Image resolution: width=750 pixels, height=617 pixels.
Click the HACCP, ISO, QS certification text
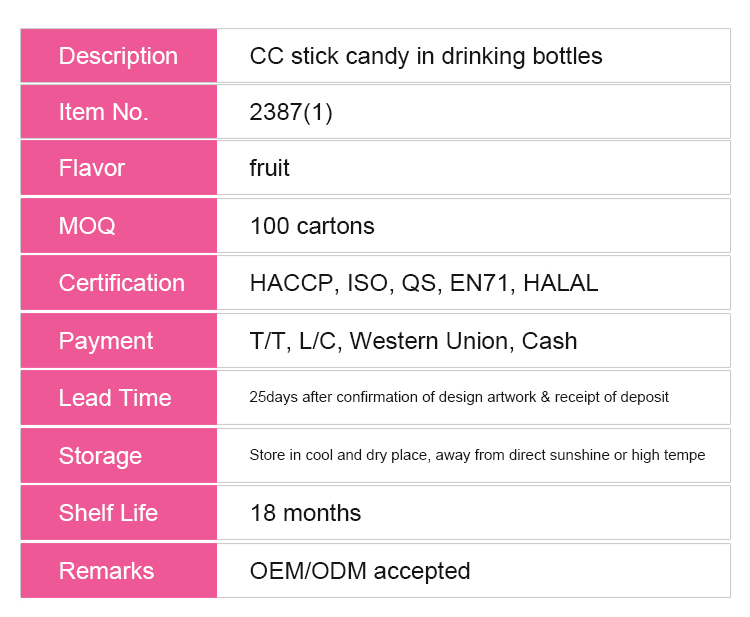pos(424,283)
